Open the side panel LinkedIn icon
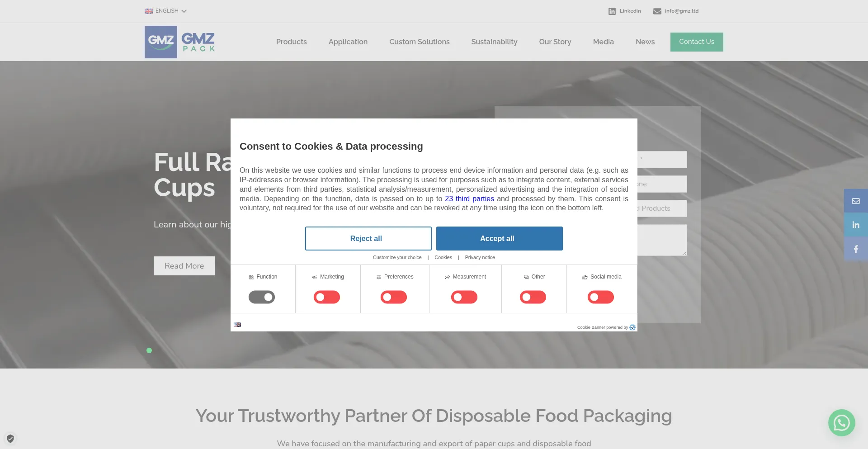The height and width of the screenshot is (449, 868). (x=856, y=225)
